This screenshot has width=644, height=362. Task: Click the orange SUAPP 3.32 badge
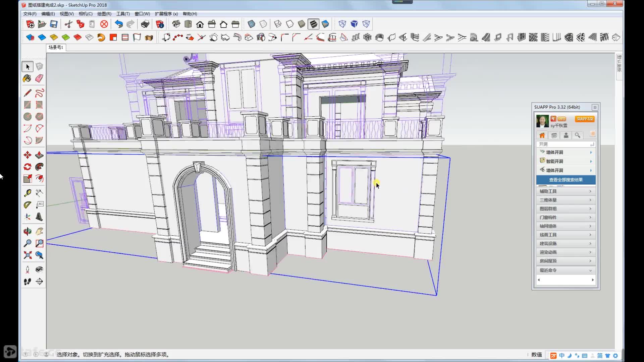[x=585, y=119]
